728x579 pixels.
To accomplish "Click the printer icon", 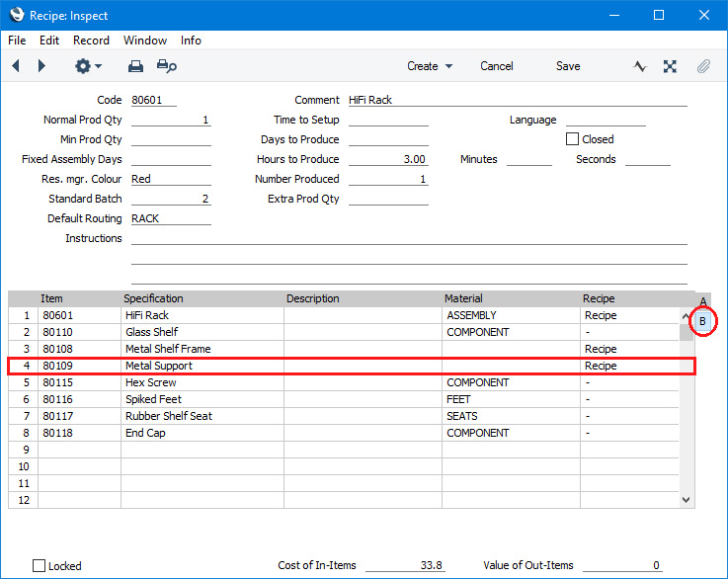I will pos(136,66).
